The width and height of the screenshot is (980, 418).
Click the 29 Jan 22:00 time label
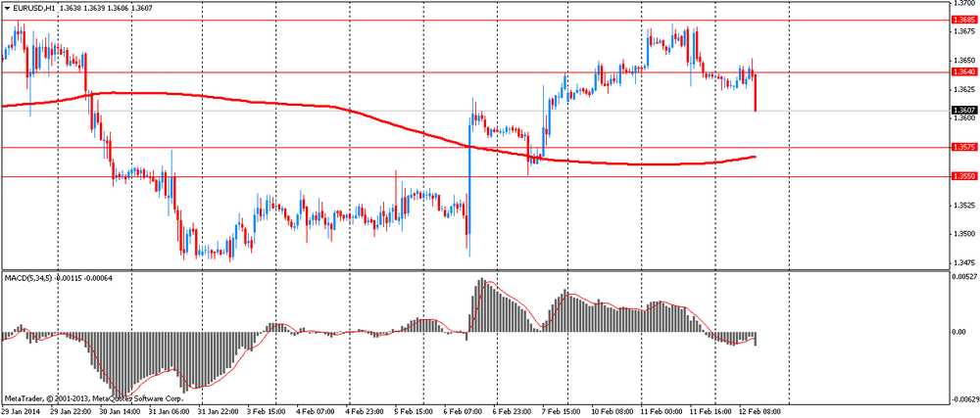click(71, 412)
